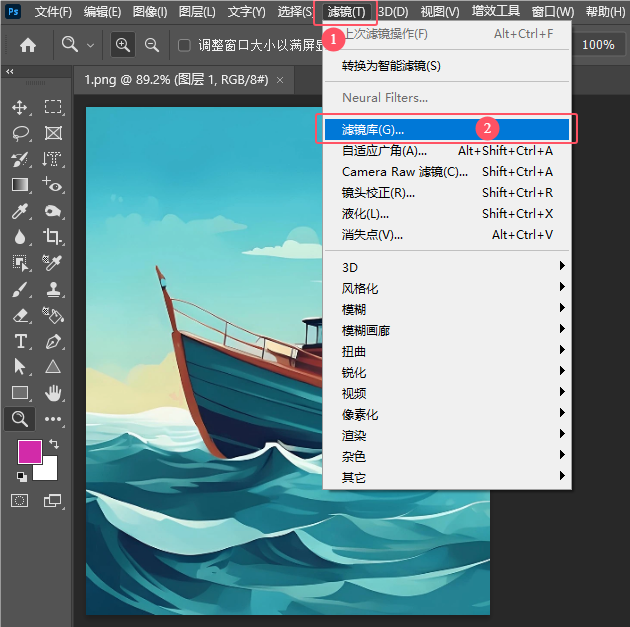The height and width of the screenshot is (627, 630).
Task: Choose 液化(L) filter
Action: (448, 214)
